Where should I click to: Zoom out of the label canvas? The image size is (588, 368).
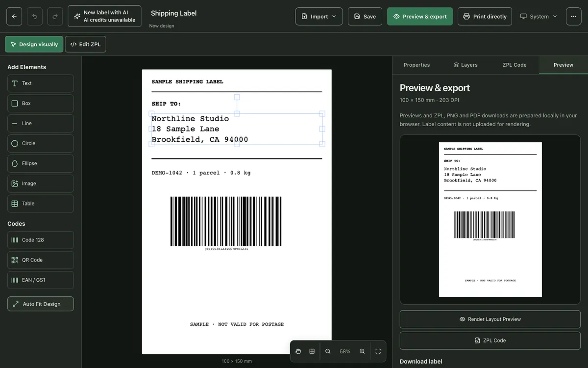(x=328, y=351)
